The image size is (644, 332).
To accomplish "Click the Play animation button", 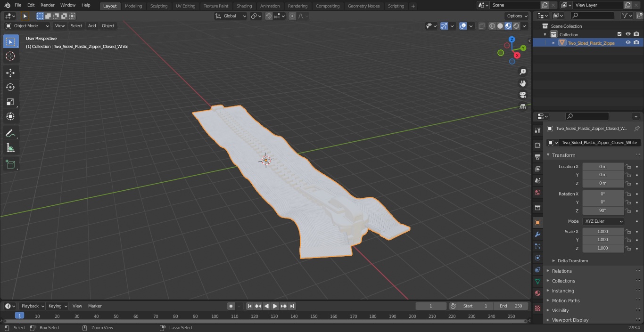I will pos(275,306).
